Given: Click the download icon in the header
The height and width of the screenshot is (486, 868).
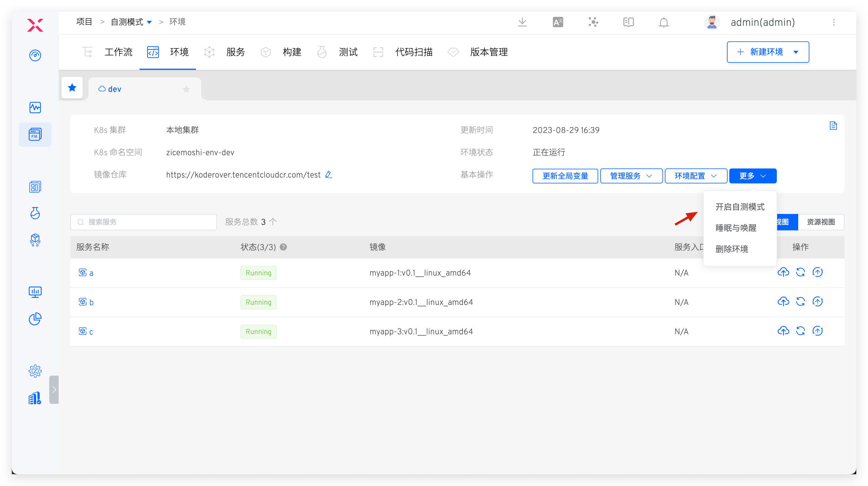Looking at the screenshot, I should pos(522,22).
